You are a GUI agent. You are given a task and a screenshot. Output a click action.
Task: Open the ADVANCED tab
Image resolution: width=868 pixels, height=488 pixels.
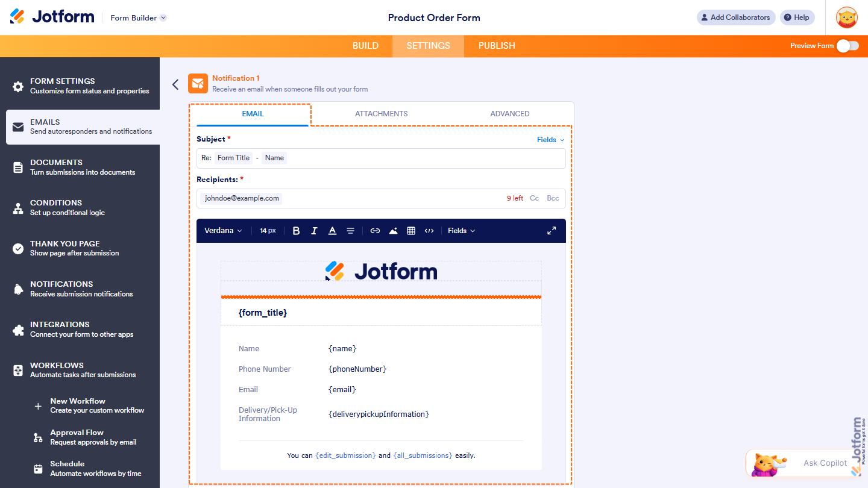pos(510,114)
